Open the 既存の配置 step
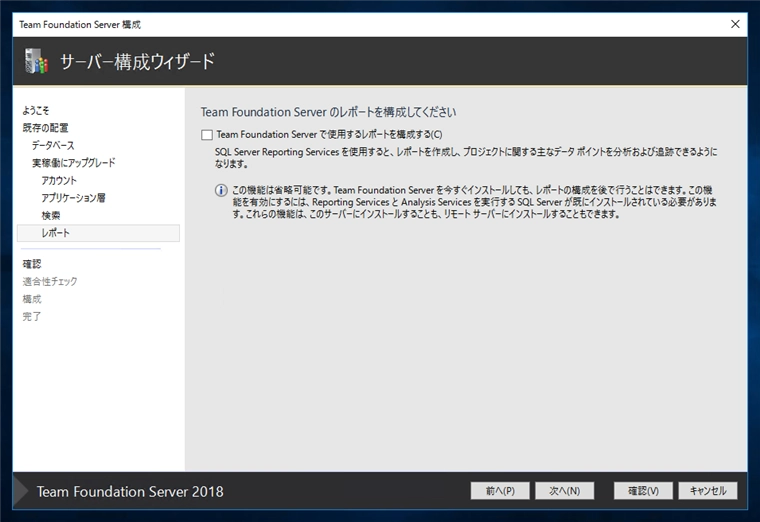Viewport: 760px width, 522px height. pos(46,128)
